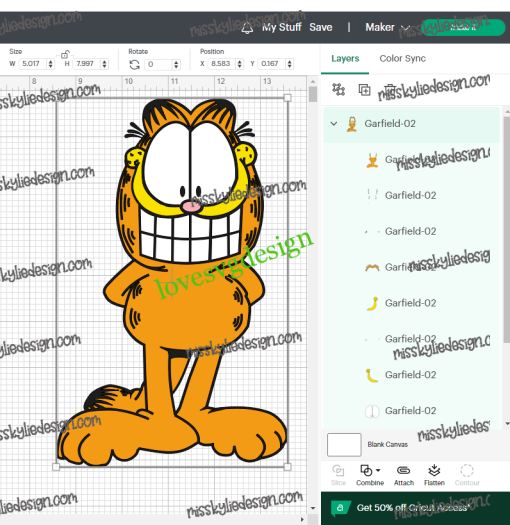The height and width of the screenshot is (525, 510).
Task: Select the orange body Garfield-02 layer
Action: pos(412,160)
